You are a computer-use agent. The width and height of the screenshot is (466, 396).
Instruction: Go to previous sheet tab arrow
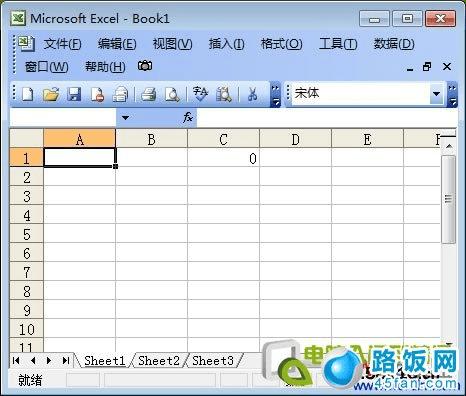33,360
